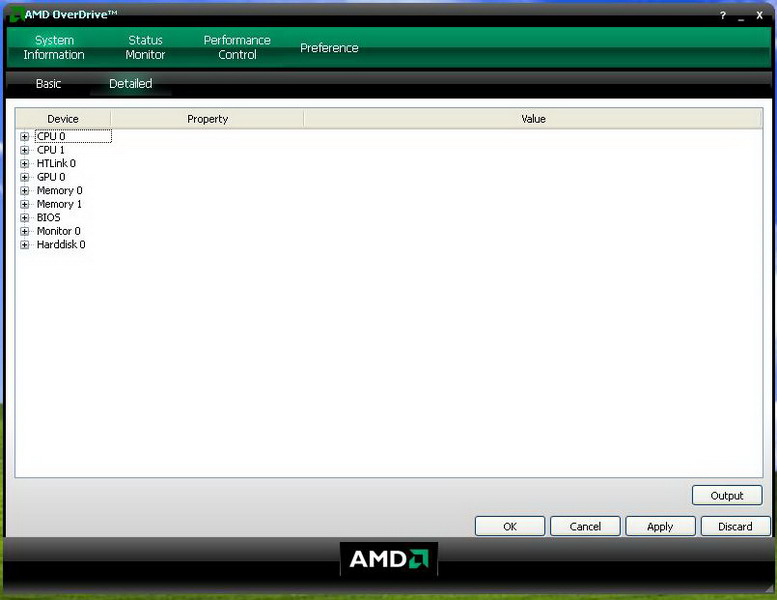
Task: Select the CPU 0 row label
Action: (51, 136)
